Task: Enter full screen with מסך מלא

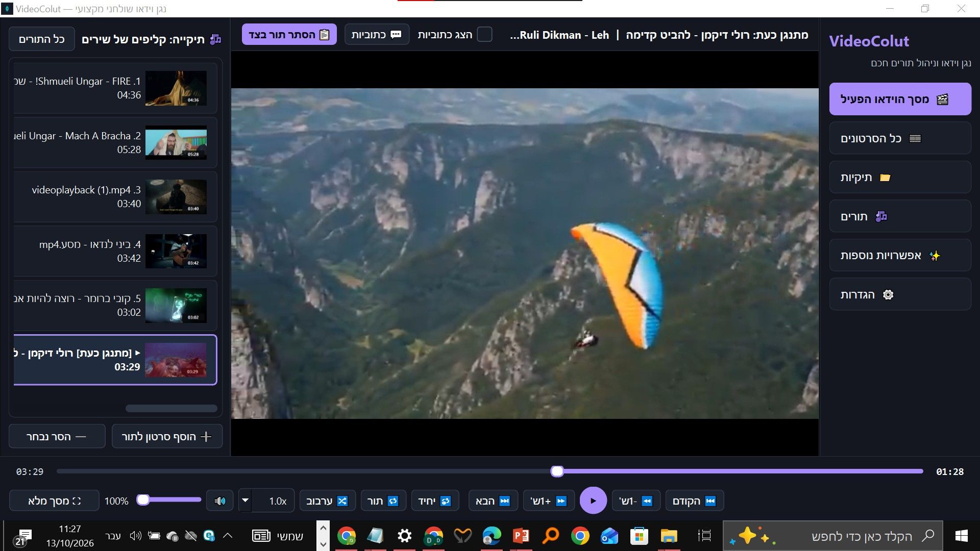Action: pos(54,501)
